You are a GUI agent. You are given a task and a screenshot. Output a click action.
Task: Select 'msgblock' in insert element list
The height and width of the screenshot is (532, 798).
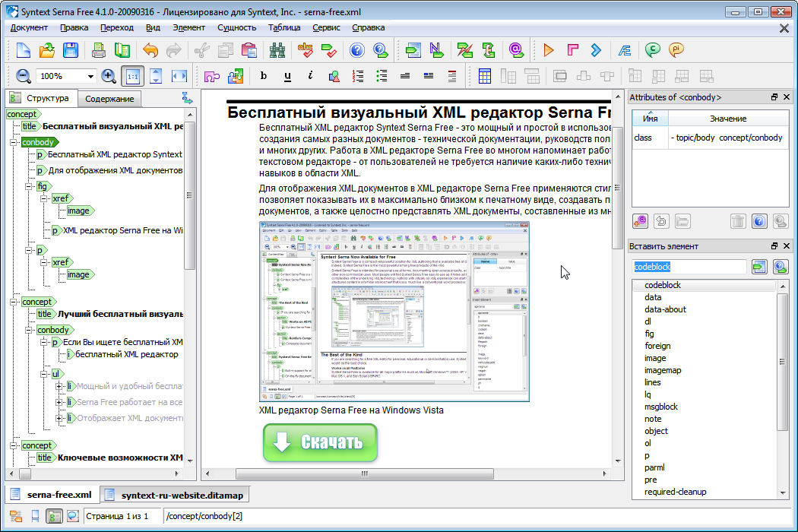coord(660,407)
